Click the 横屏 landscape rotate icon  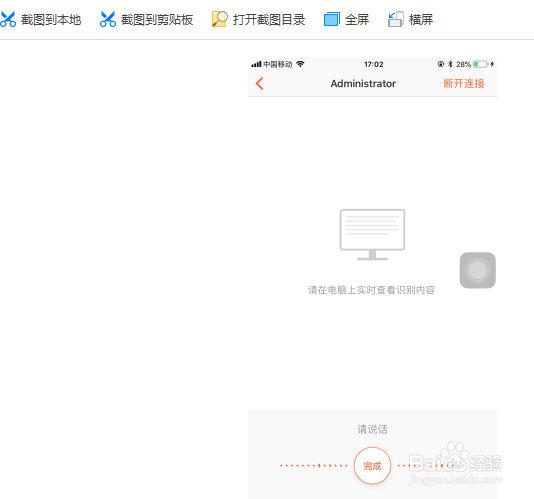coord(396,19)
